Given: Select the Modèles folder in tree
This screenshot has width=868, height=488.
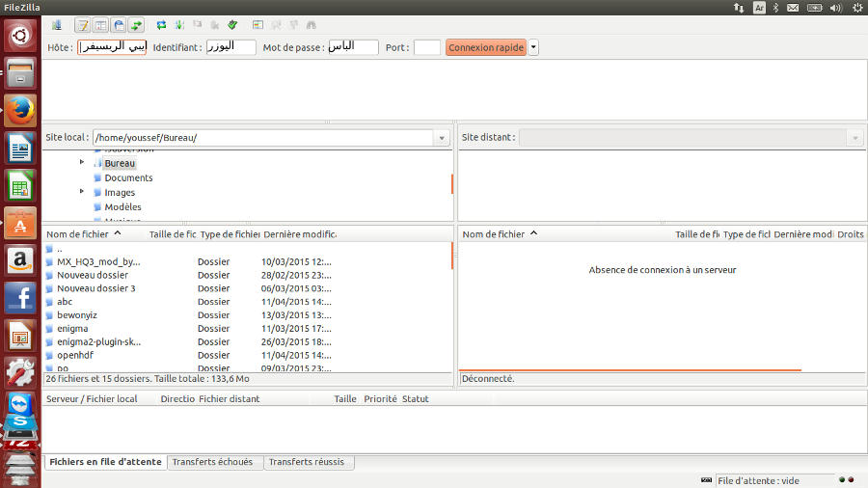Looking at the screenshot, I should point(122,207).
